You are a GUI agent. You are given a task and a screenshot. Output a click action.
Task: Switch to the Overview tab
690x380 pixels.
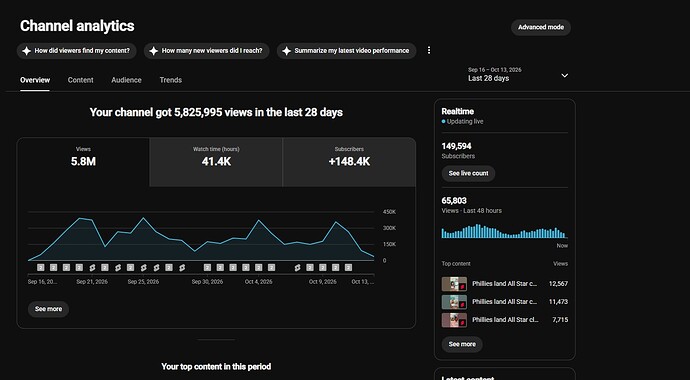point(35,80)
